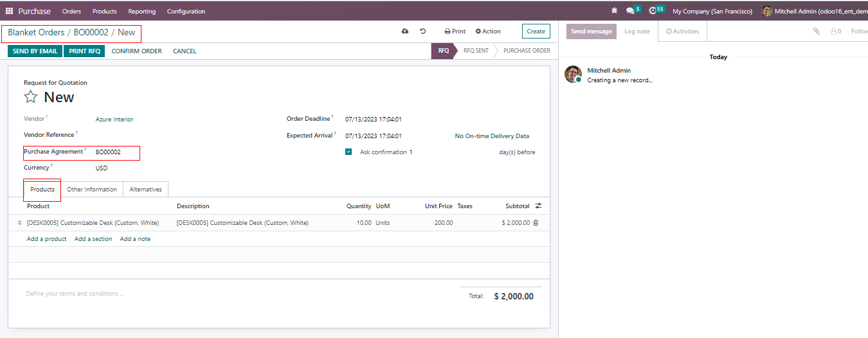Open the Print dropdown menu

455,31
